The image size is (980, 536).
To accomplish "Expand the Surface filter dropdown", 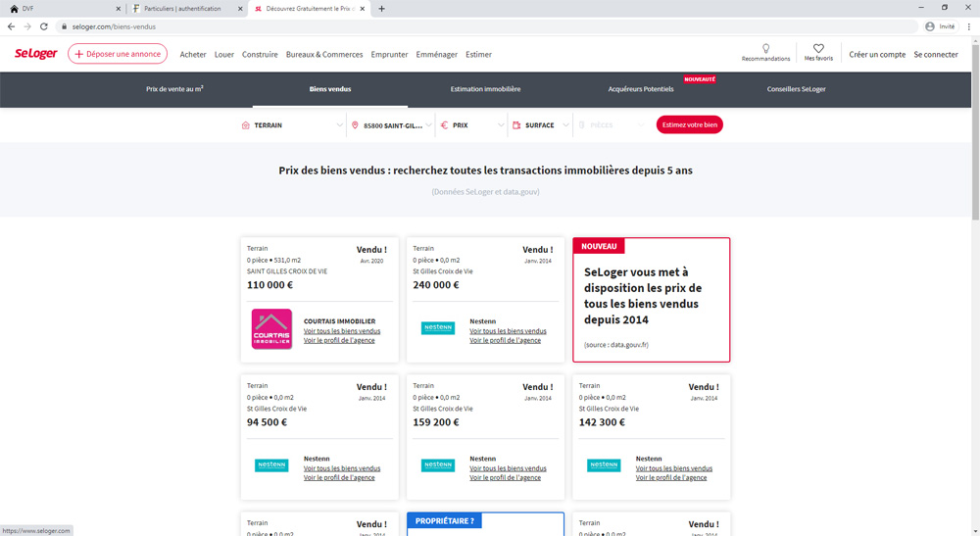I will tap(541, 125).
